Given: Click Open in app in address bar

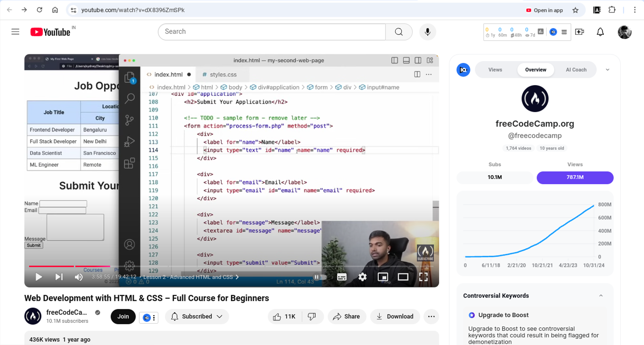Looking at the screenshot, I should point(544,10).
